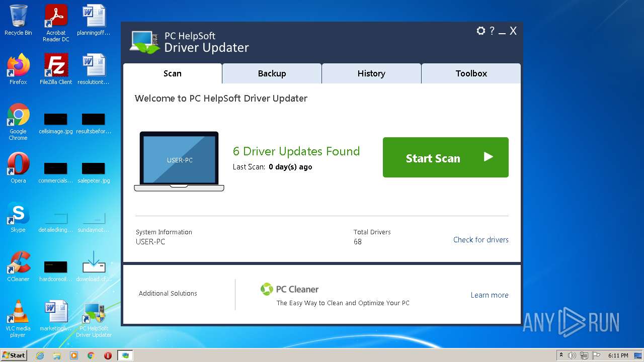Click the Check for drivers link
This screenshot has height=362, width=644.
[x=481, y=240]
